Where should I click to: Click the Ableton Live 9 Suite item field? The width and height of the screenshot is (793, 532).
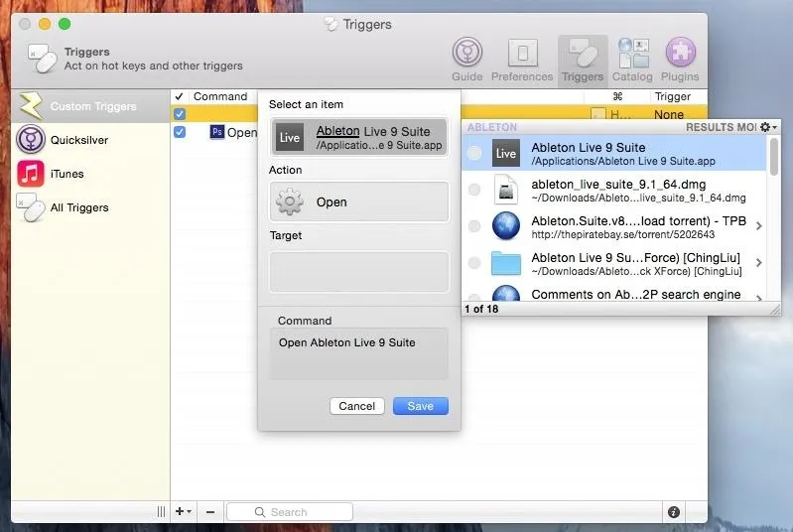point(359,137)
